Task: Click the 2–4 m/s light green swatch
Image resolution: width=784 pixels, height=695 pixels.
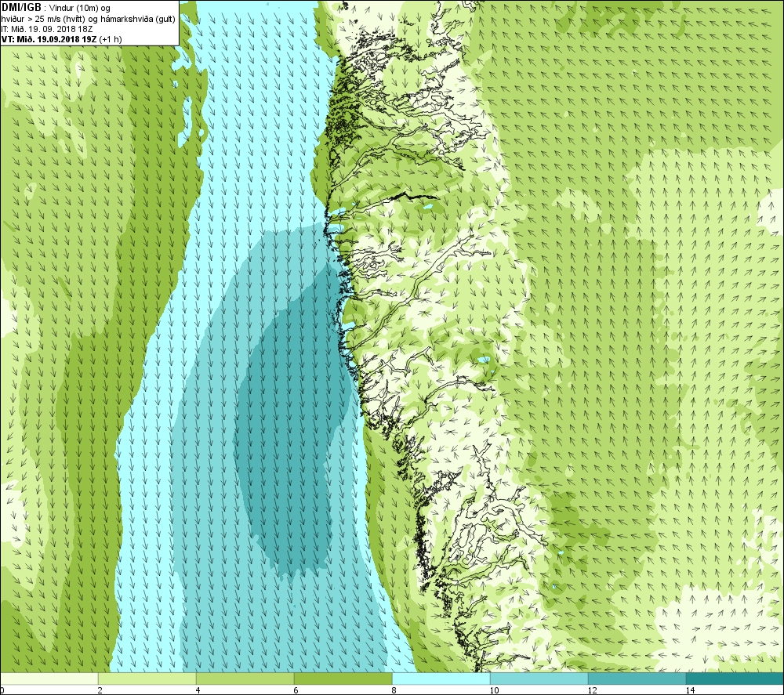Action: click(147, 679)
